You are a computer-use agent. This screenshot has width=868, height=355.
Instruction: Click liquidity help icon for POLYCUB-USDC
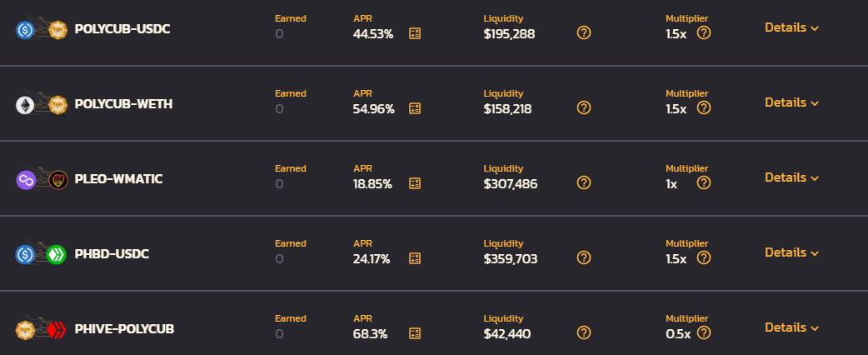click(583, 32)
